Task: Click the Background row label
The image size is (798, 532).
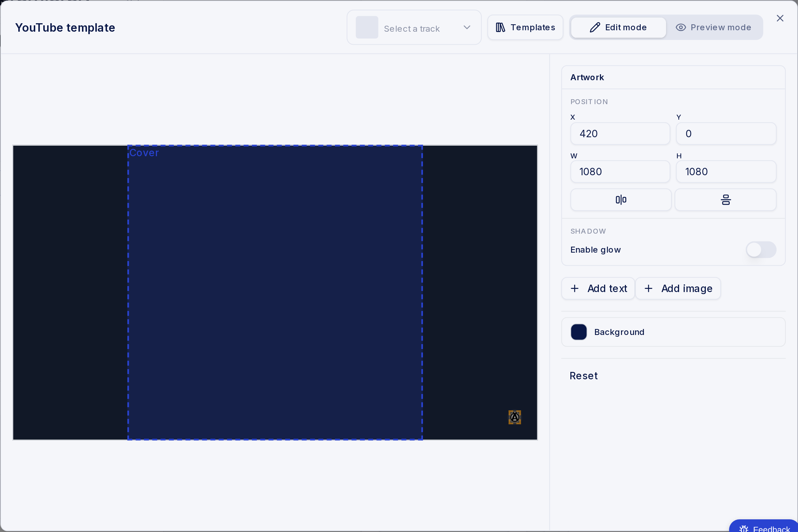Action: (x=619, y=332)
